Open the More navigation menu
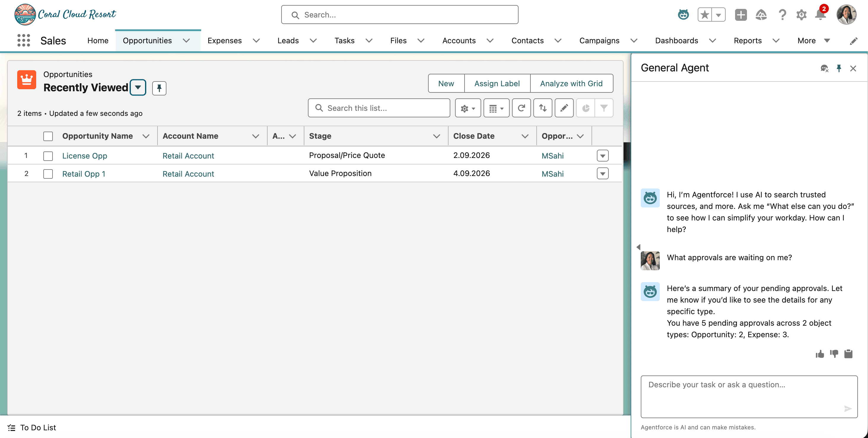 [813, 41]
